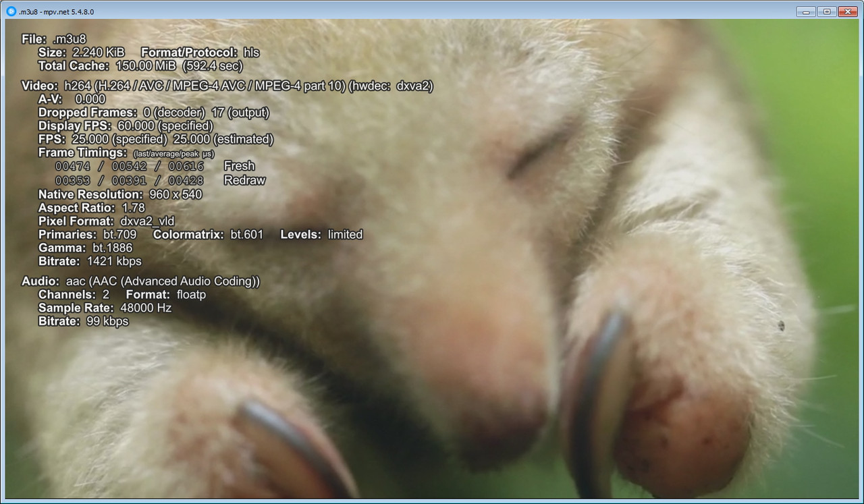Click the 'Audio: aac' codec line
This screenshot has height=504, width=864.
140,281
